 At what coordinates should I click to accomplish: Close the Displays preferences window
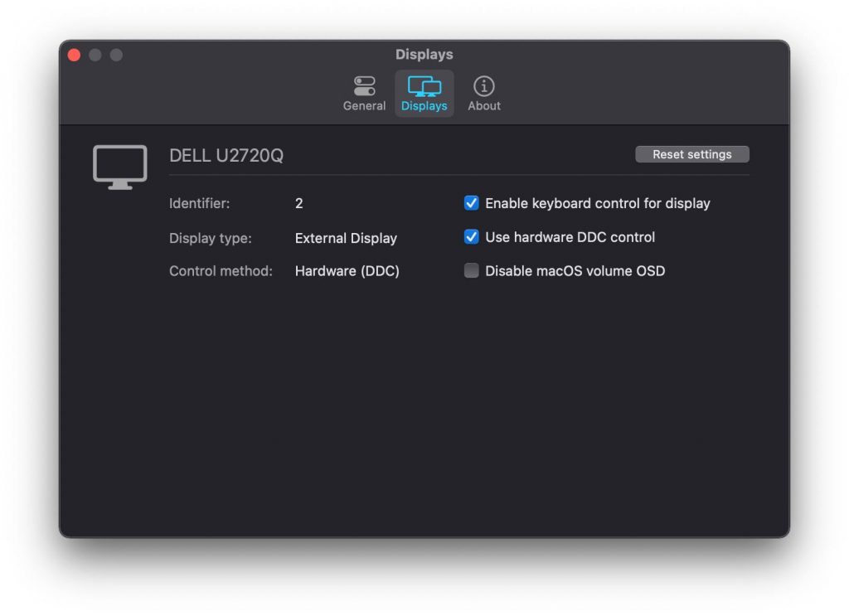pos(74,55)
